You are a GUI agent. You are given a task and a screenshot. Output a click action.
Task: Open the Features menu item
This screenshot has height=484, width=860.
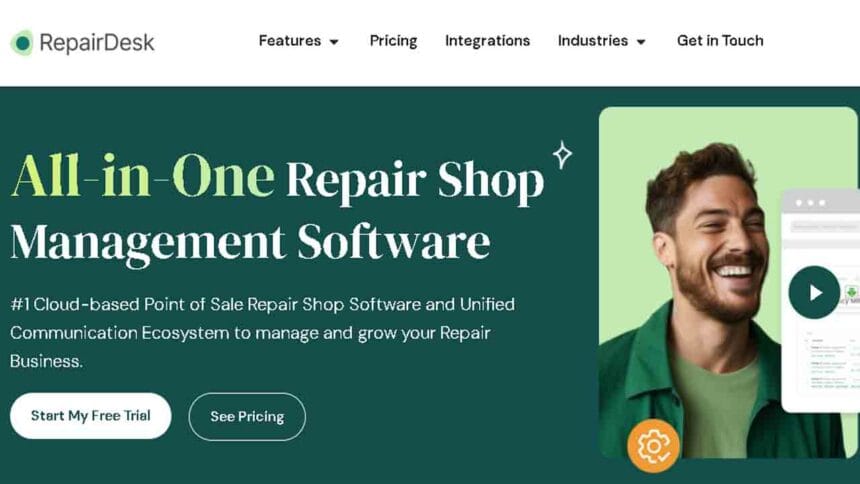point(290,41)
